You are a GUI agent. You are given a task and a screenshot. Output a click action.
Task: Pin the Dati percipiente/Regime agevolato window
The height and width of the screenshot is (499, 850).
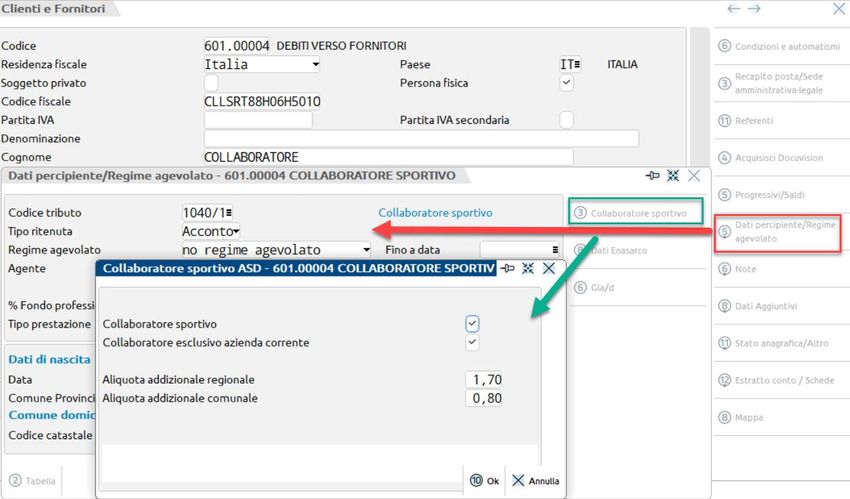tap(653, 175)
